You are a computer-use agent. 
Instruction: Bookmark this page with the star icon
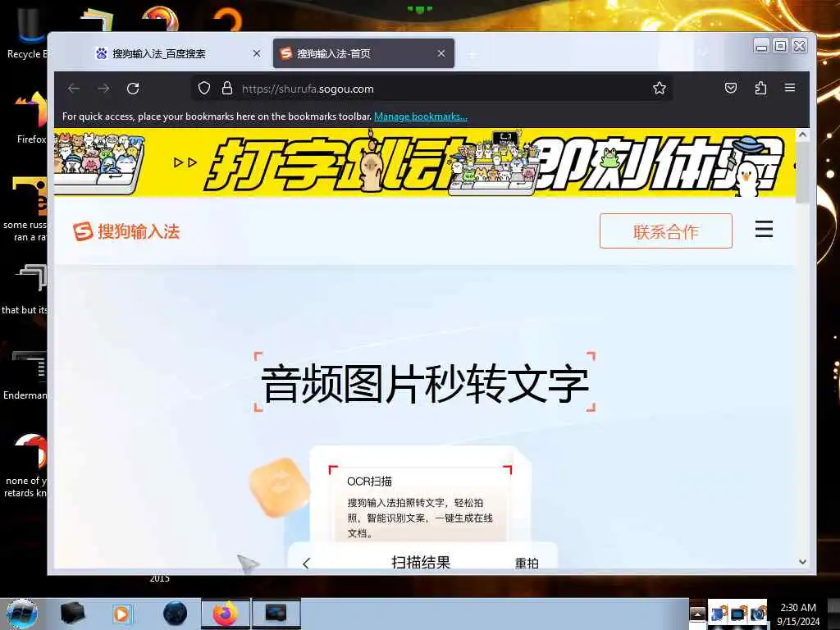[660, 89]
